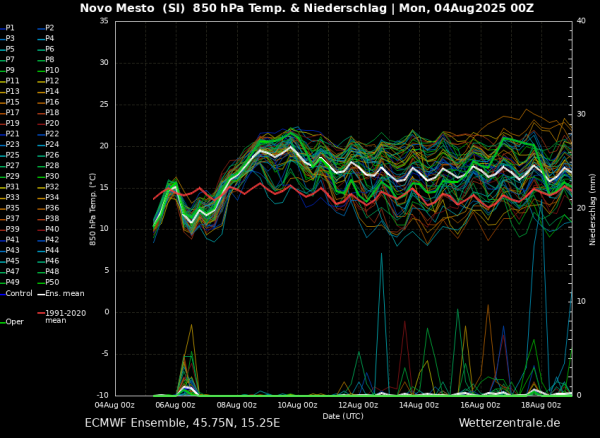600x438 pixels.
Task: Click the P19 legend label
Action: pos(12,123)
